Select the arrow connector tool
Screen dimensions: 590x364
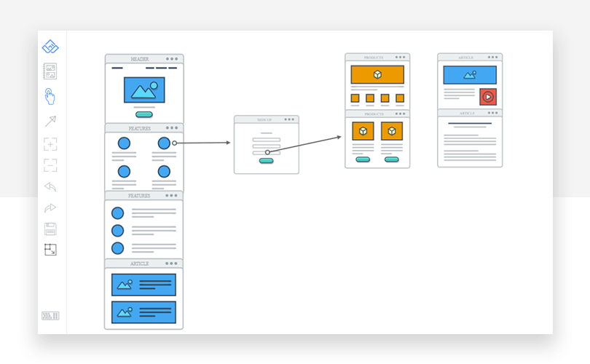pos(50,121)
